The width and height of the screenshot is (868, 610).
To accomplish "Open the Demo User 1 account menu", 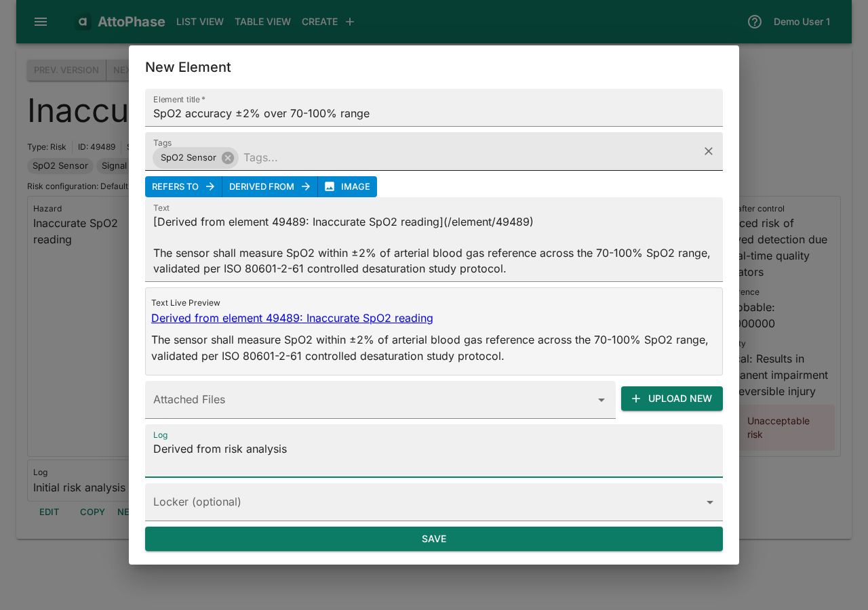I will [x=802, y=21].
